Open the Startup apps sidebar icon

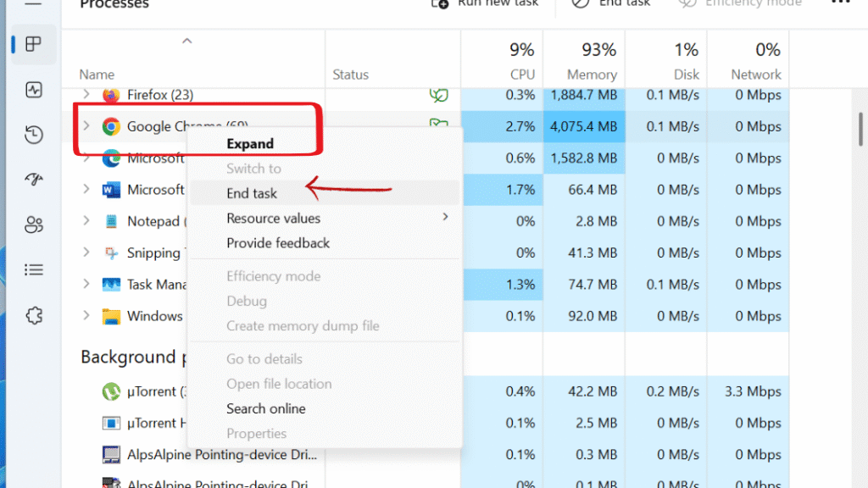[x=34, y=179]
